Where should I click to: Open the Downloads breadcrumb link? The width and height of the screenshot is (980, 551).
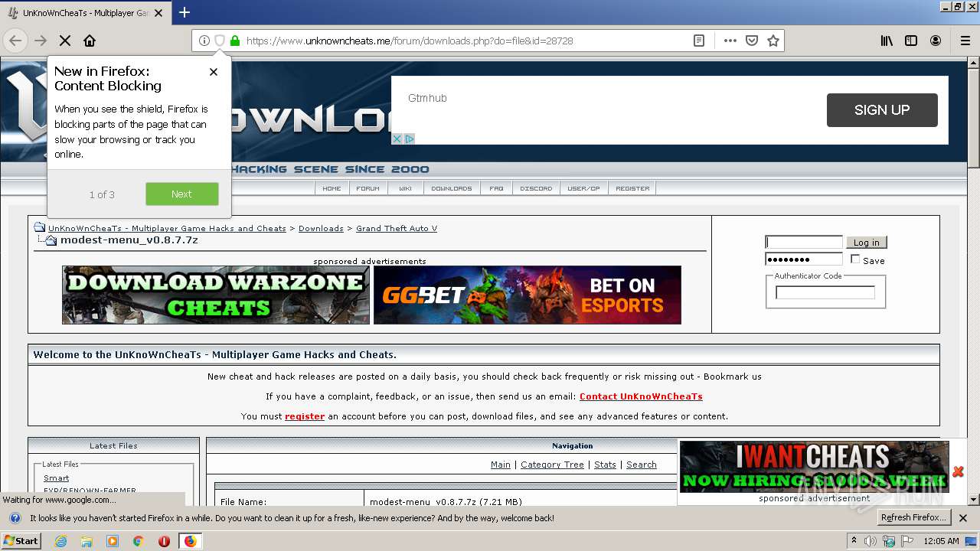pyautogui.click(x=321, y=228)
